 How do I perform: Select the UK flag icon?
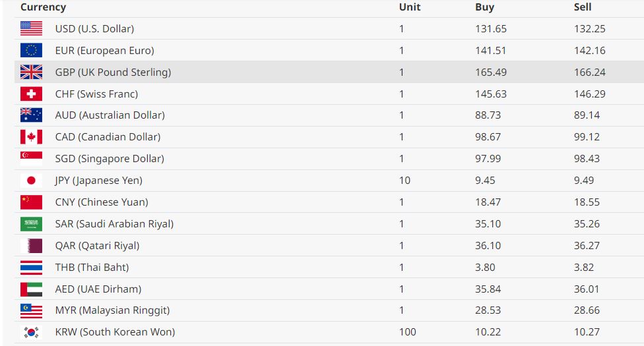tap(31, 72)
